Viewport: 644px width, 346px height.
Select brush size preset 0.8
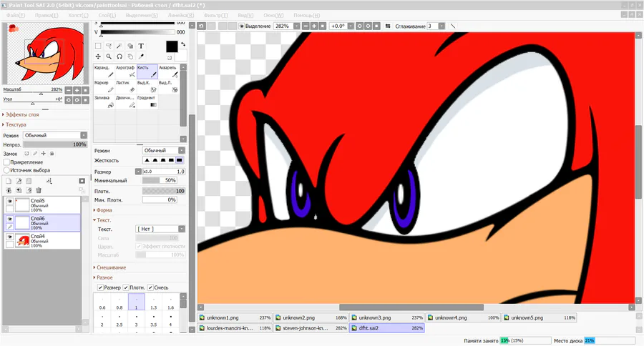coord(119,303)
